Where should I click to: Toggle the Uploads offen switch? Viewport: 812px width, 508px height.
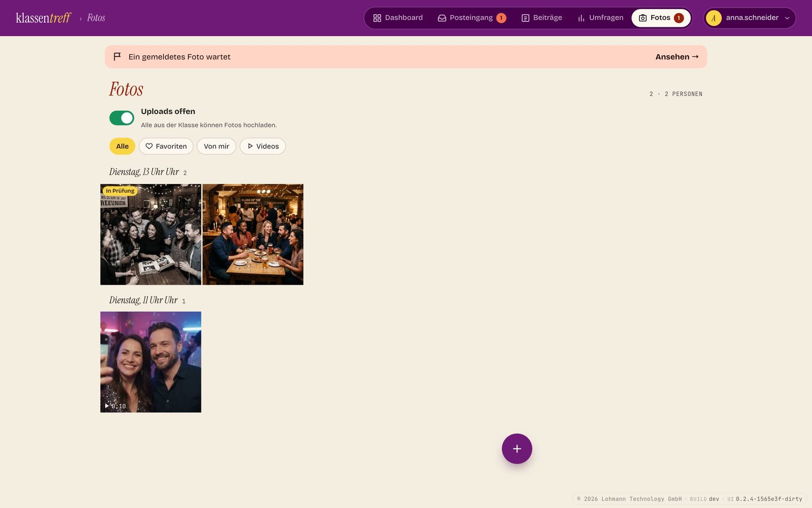[x=122, y=118]
